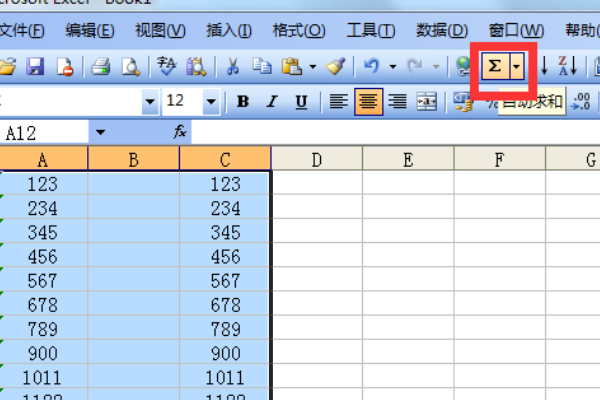
Task: Click cell in column A containing 1011
Action: [x=43, y=377]
